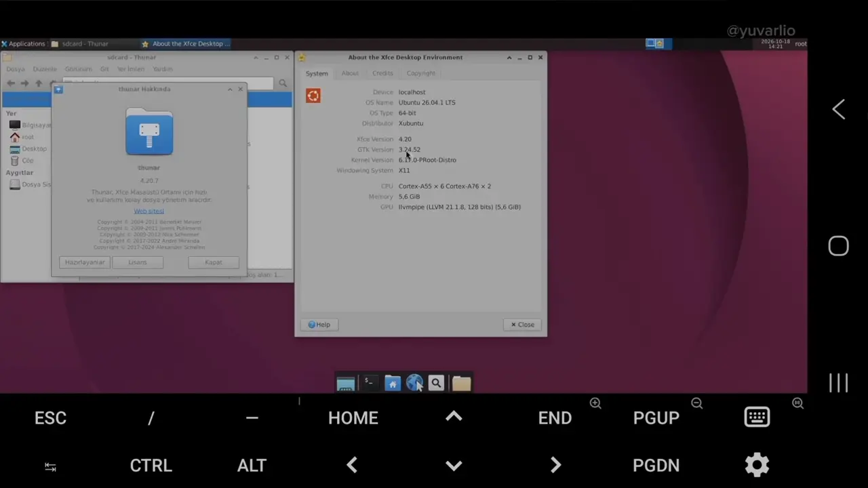The height and width of the screenshot is (488, 868).
Task: Click the Thunar search magnifier icon
Action: (283, 83)
